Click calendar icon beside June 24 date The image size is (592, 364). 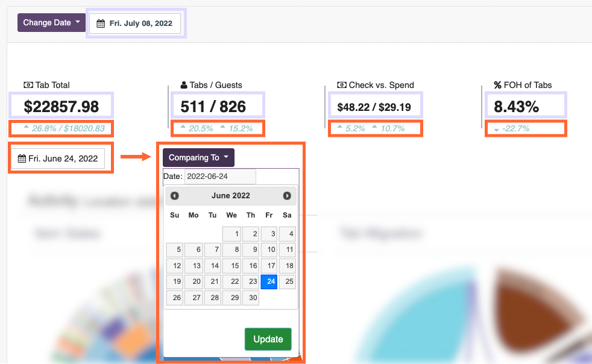(22, 159)
